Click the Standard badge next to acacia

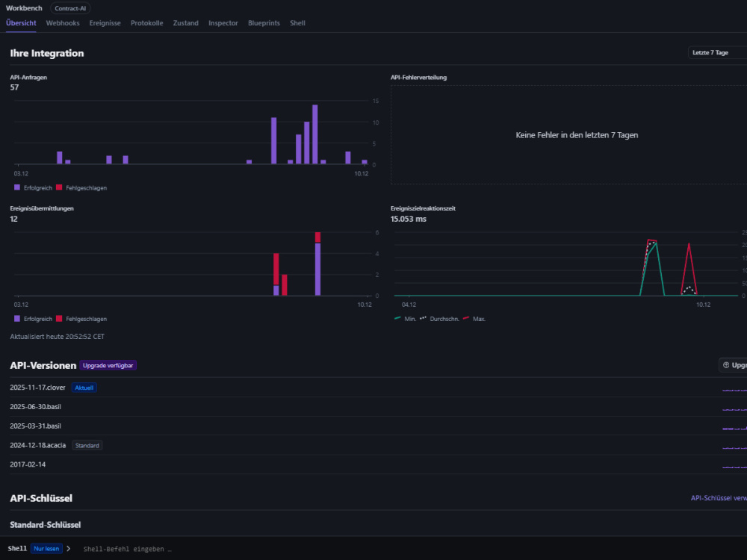(87, 445)
